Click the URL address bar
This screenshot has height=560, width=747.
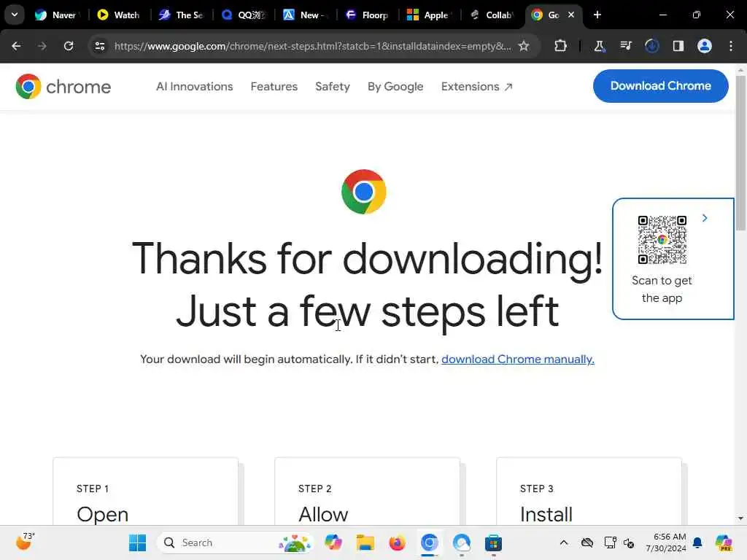click(x=312, y=46)
